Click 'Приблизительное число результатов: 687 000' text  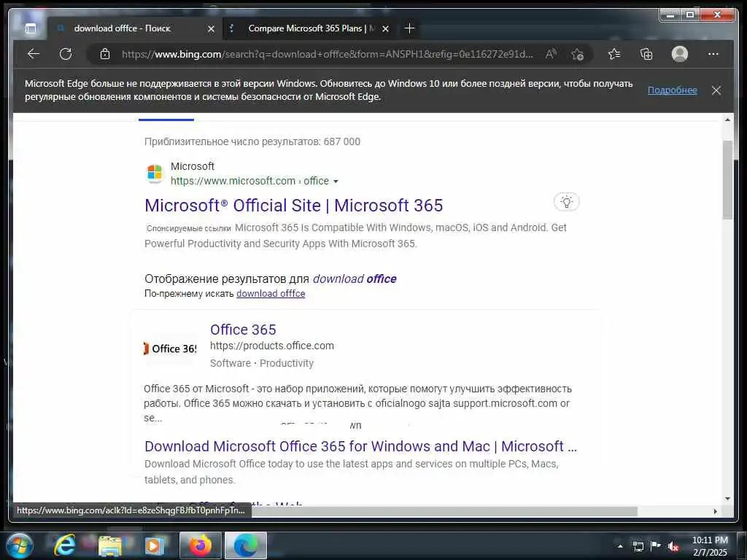point(252,141)
